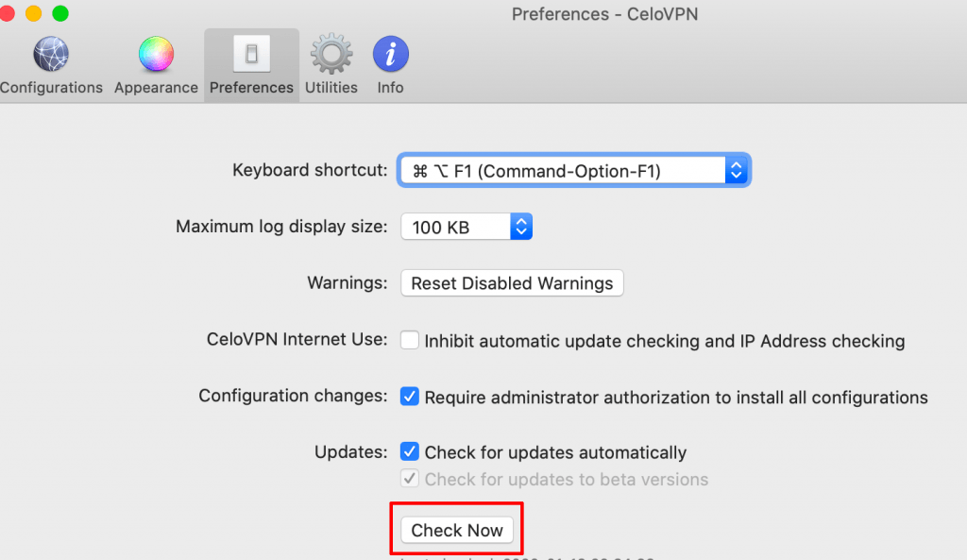Switch to the Appearance panel
Viewport: 967px width, 560px height.
pos(155,64)
